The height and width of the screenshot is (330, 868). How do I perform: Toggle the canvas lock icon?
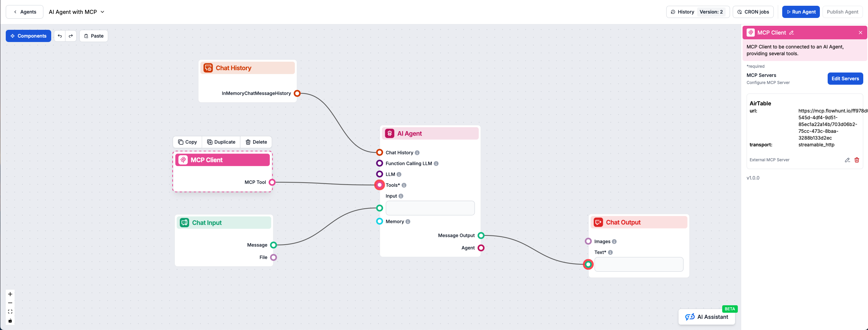coord(10,320)
